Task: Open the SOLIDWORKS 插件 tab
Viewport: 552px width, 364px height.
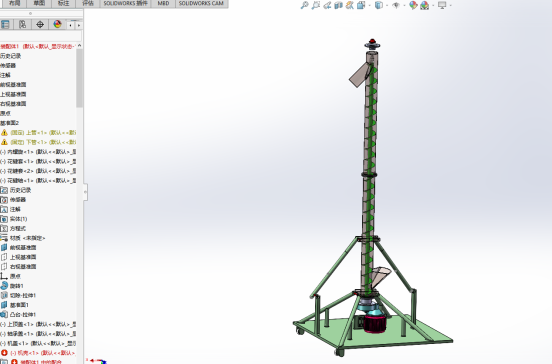Action: (x=125, y=3)
